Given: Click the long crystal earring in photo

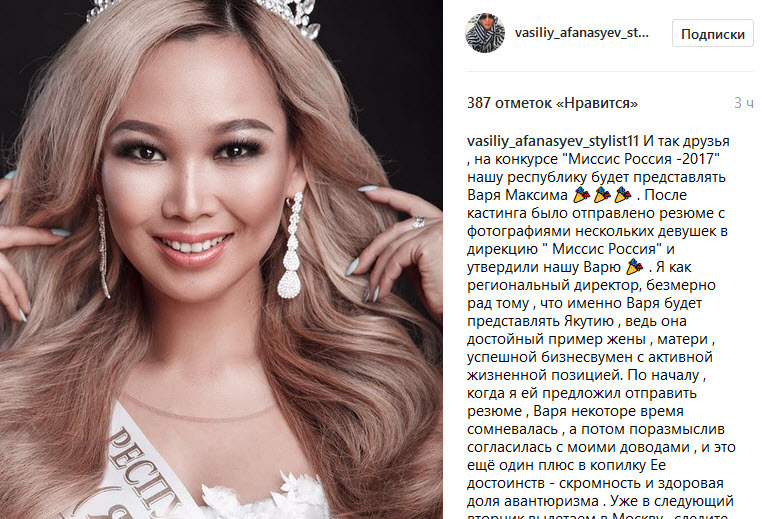Looking at the screenshot, I should (x=292, y=245).
